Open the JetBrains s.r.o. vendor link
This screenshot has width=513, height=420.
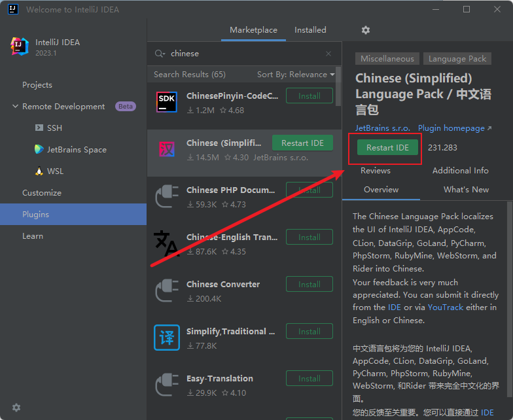tap(382, 128)
